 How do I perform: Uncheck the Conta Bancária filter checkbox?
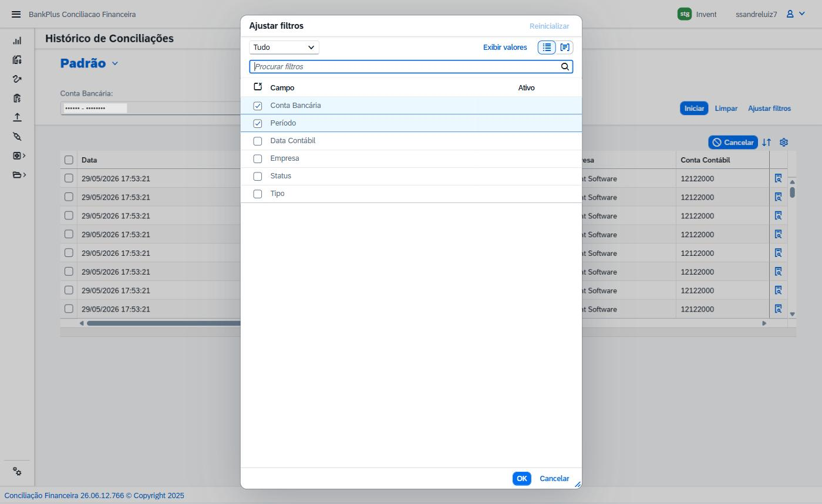click(257, 106)
